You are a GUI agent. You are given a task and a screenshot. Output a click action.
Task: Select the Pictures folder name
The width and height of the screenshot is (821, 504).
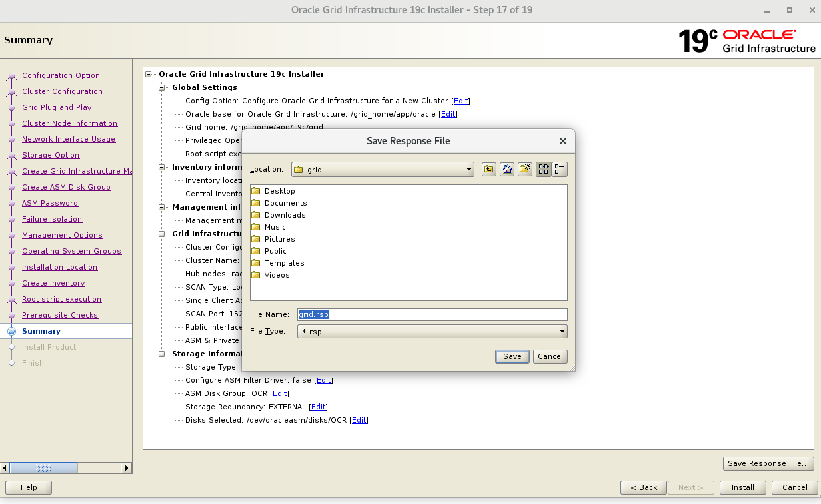point(279,239)
